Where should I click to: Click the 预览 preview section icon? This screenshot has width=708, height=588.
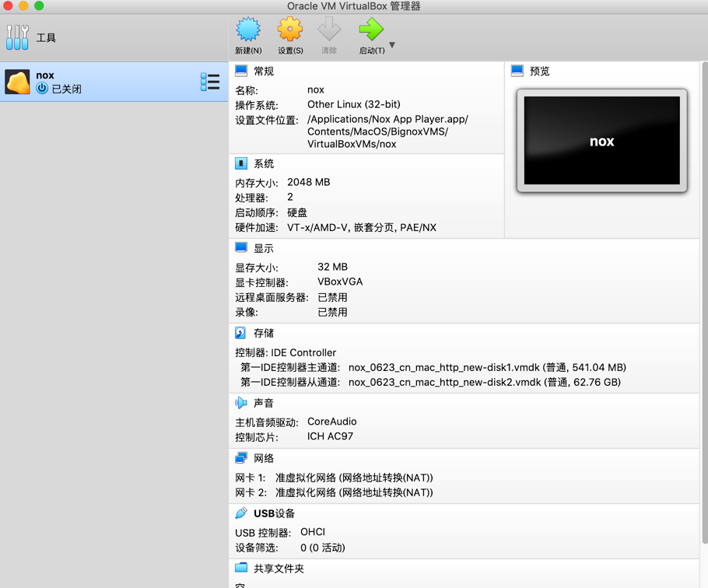(517, 71)
